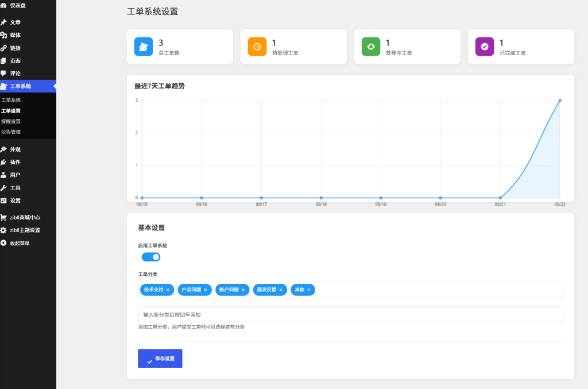The width and height of the screenshot is (588, 389).
Task: Click the 总工单数 stat label
Action: click(x=169, y=53)
